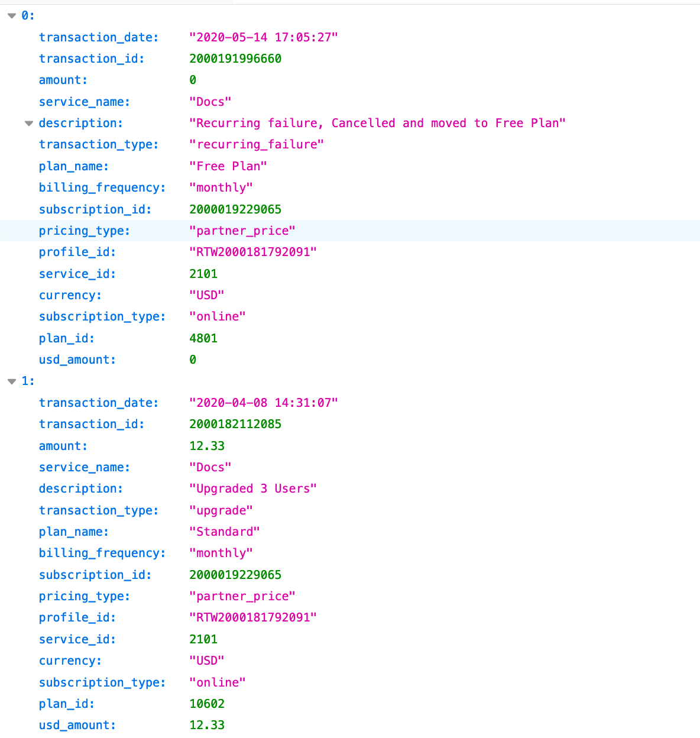Select the "USD" value in item 0
The width and height of the screenshot is (700, 738).
point(207,295)
